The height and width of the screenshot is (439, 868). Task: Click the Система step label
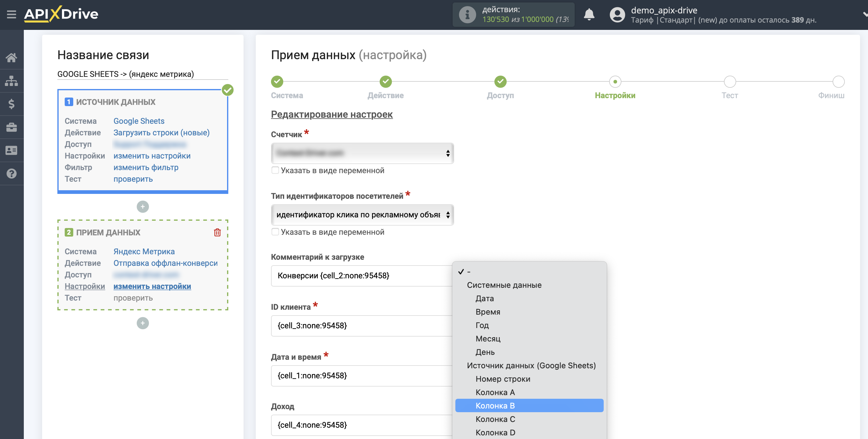[x=287, y=96]
